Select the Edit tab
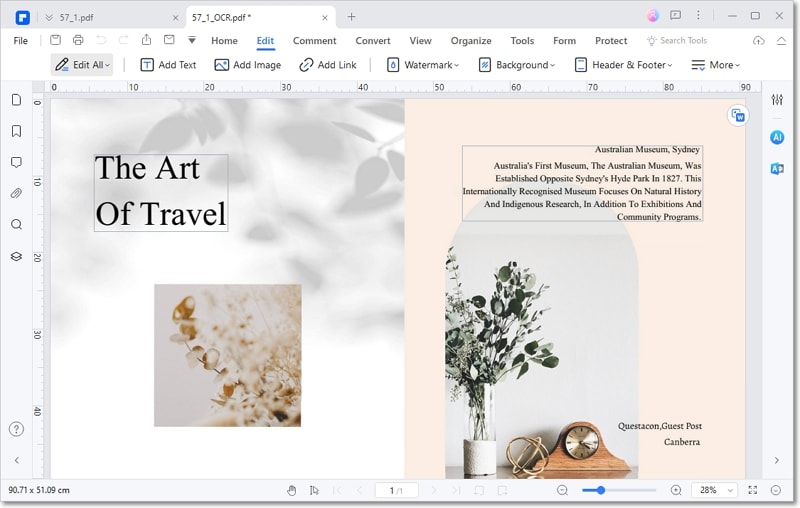Image resolution: width=800 pixels, height=508 pixels. (x=265, y=40)
